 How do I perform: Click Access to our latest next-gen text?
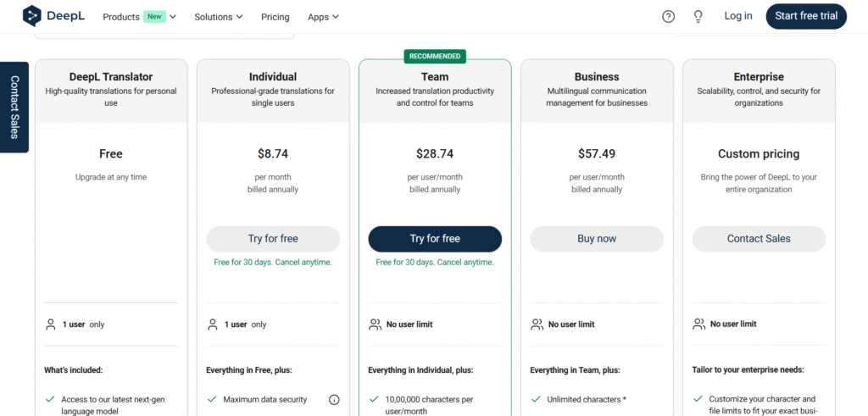coord(113,406)
